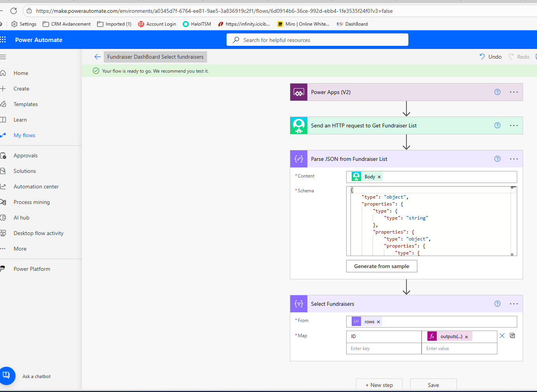537x392 pixels.
Task: Click the New step button
Action: [x=379, y=385]
